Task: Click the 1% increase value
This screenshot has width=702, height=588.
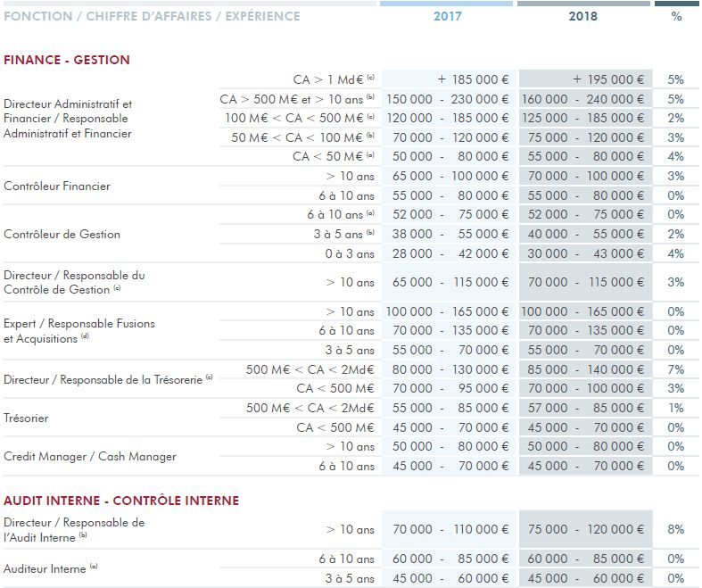Action: [675, 408]
